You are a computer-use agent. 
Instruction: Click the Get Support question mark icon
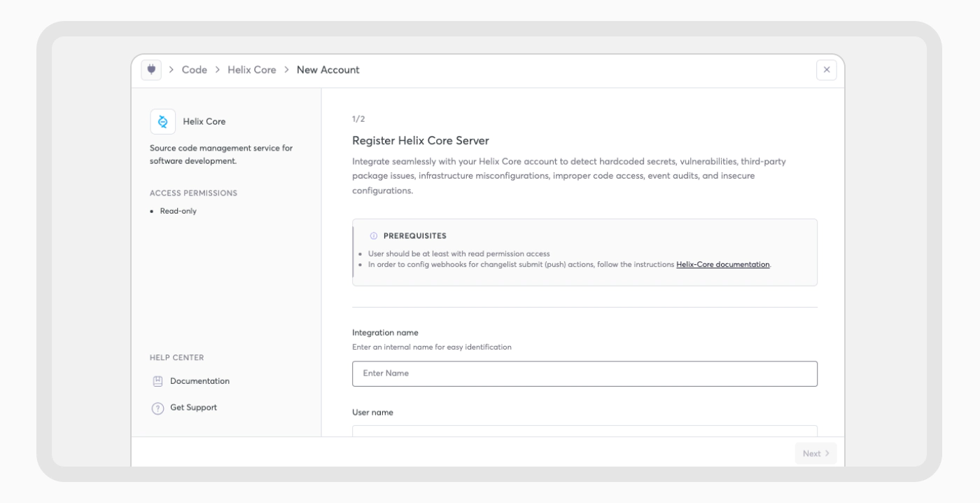tap(157, 408)
